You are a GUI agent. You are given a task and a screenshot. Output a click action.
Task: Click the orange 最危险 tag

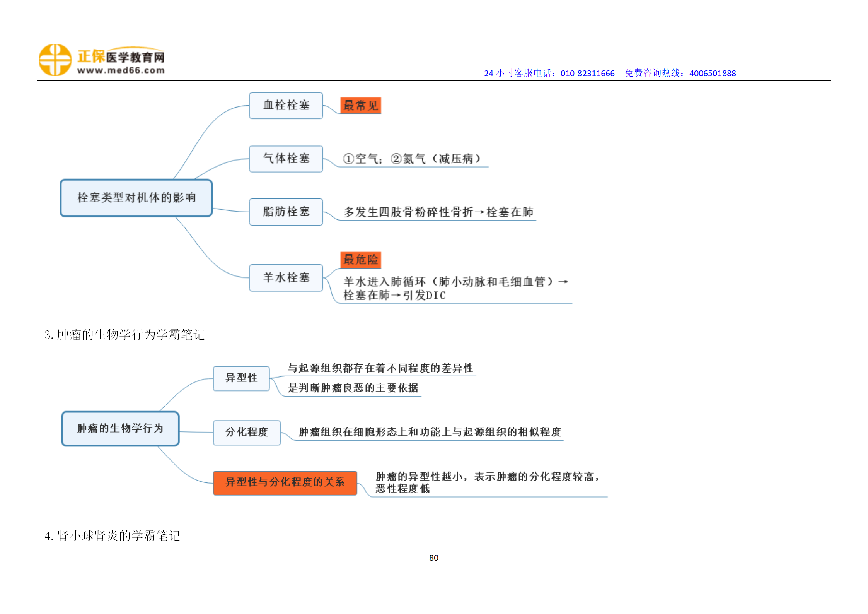pyautogui.click(x=360, y=260)
